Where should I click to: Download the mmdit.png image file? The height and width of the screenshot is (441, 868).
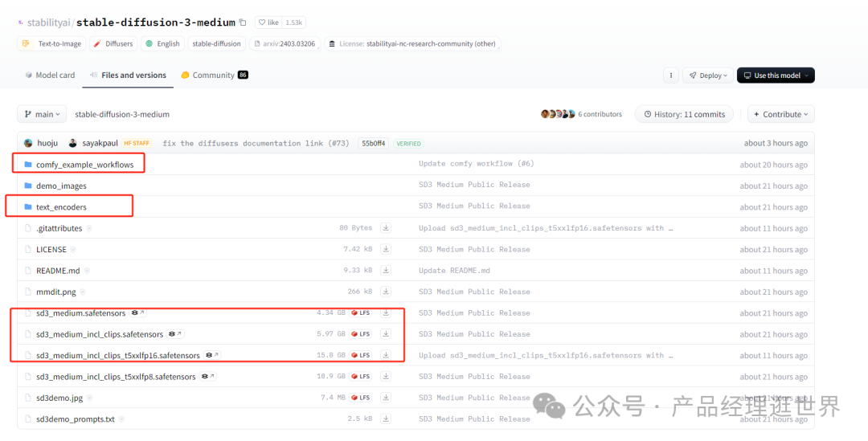point(386,292)
